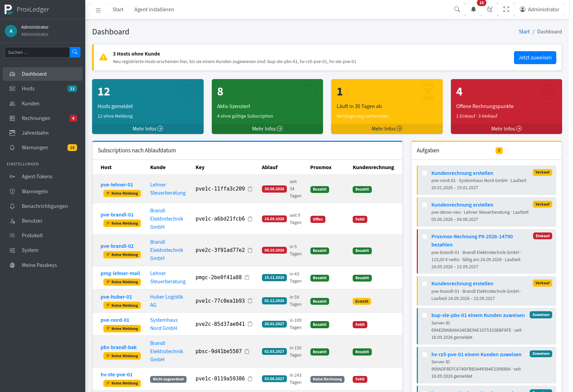Check the bup-ste-pbs-01 zuweisen task
The width and height of the screenshot is (573, 392).
tap(425, 315)
